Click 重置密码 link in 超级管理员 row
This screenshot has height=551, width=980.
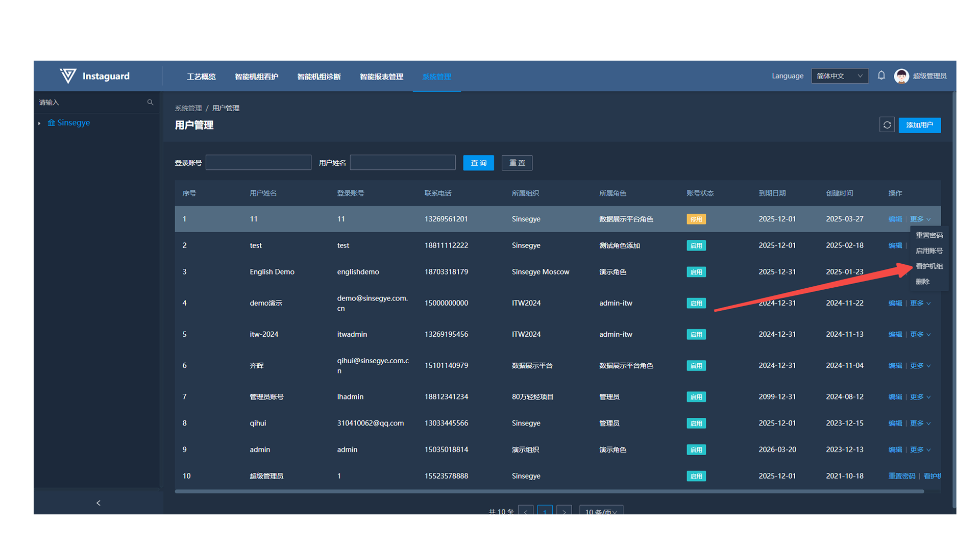(x=901, y=476)
